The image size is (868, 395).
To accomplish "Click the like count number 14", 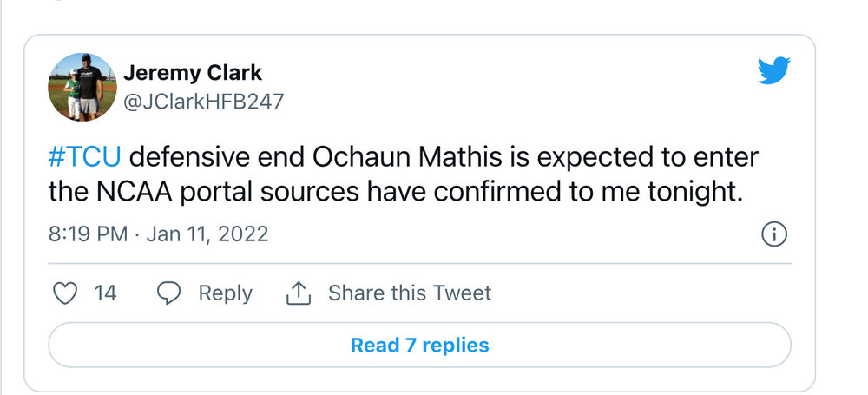I will [105, 293].
